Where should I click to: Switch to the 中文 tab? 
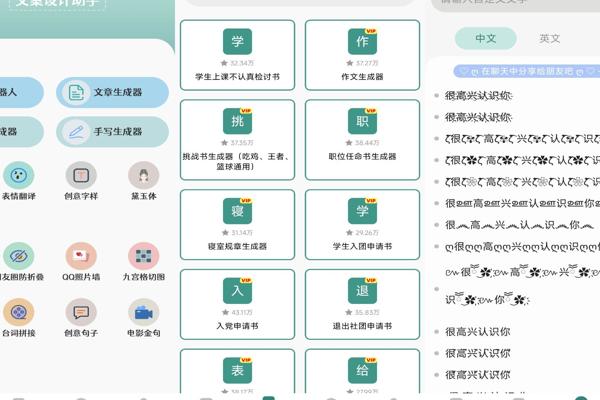click(486, 38)
